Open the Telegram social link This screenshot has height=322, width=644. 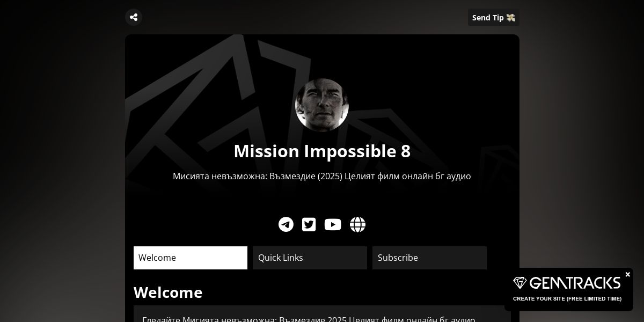286,224
